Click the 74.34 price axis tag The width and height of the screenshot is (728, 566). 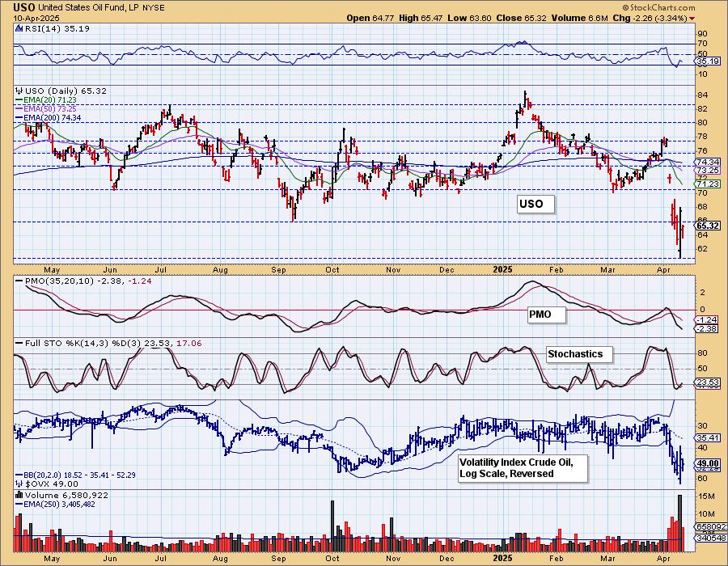(x=709, y=162)
